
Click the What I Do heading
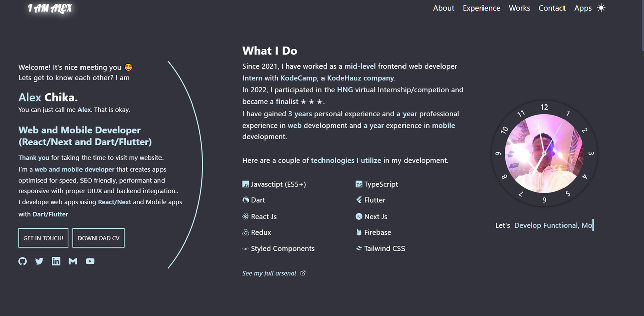tap(270, 51)
